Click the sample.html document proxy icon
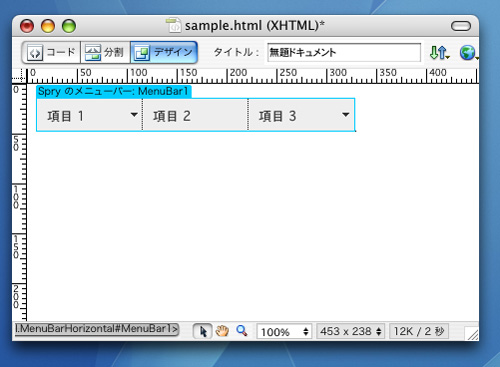 [x=174, y=25]
